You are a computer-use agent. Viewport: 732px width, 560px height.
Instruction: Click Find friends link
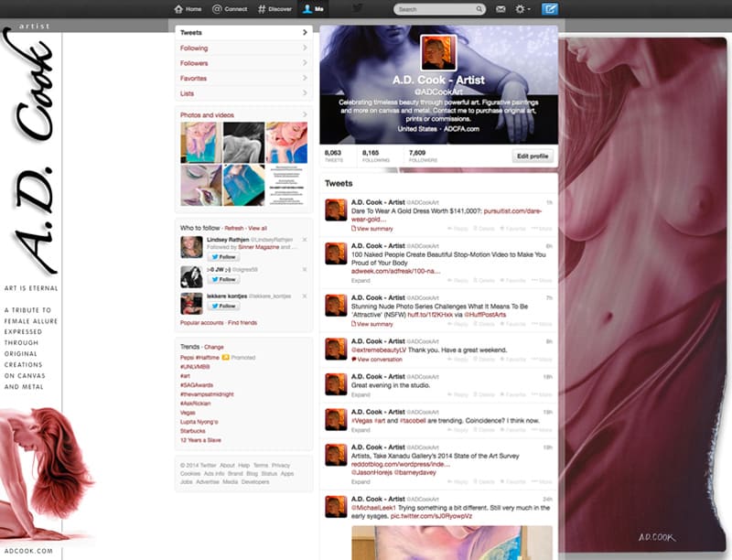[242, 322]
